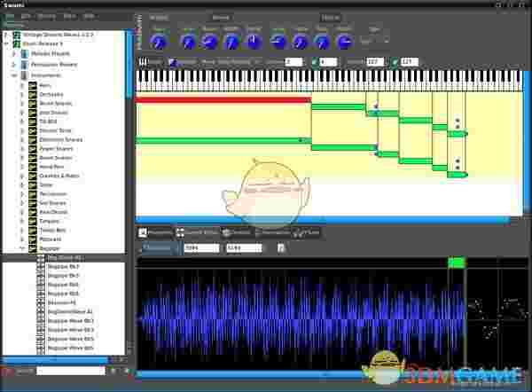532x392 pixels.
Task: Expand the Percussion Presets branch
Action: (x=14, y=65)
